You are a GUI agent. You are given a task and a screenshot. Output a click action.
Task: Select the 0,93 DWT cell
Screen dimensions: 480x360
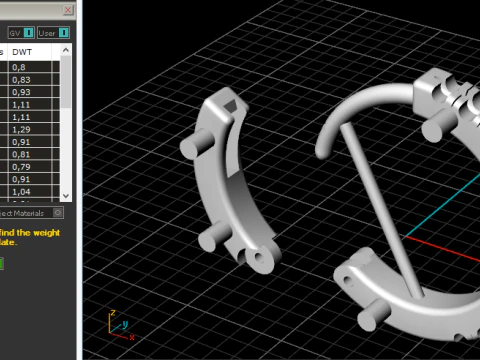pos(29,92)
